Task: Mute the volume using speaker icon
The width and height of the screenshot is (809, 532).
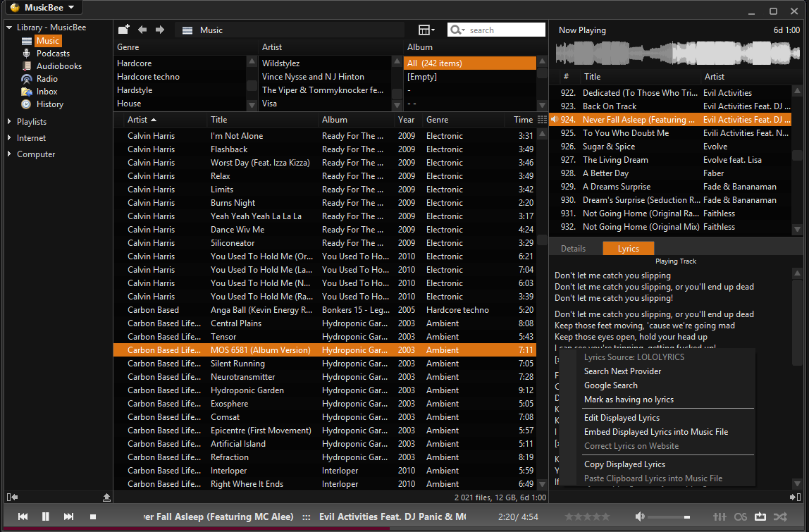Action: pyautogui.click(x=639, y=516)
